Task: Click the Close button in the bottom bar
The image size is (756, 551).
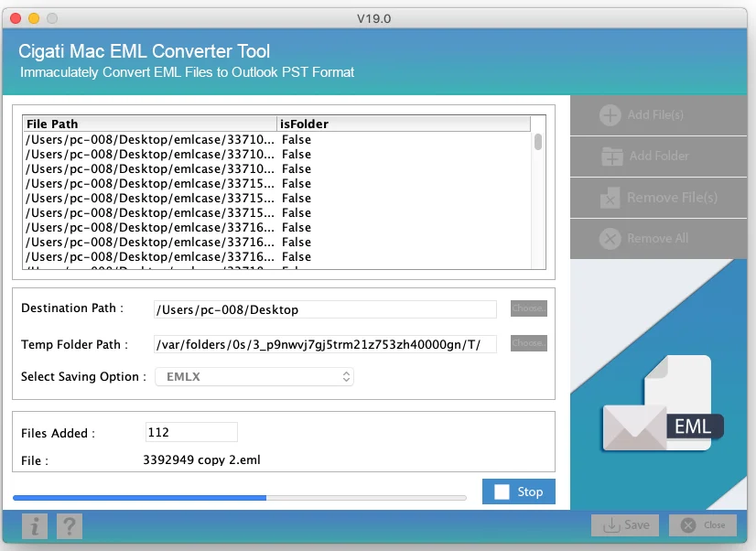Action: coord(703,525)
